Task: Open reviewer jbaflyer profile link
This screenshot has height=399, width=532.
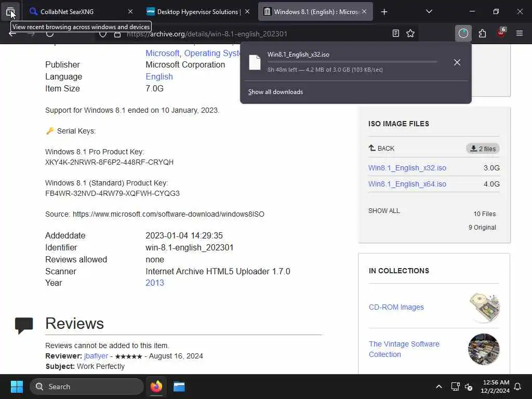Action: click(96, 356)
